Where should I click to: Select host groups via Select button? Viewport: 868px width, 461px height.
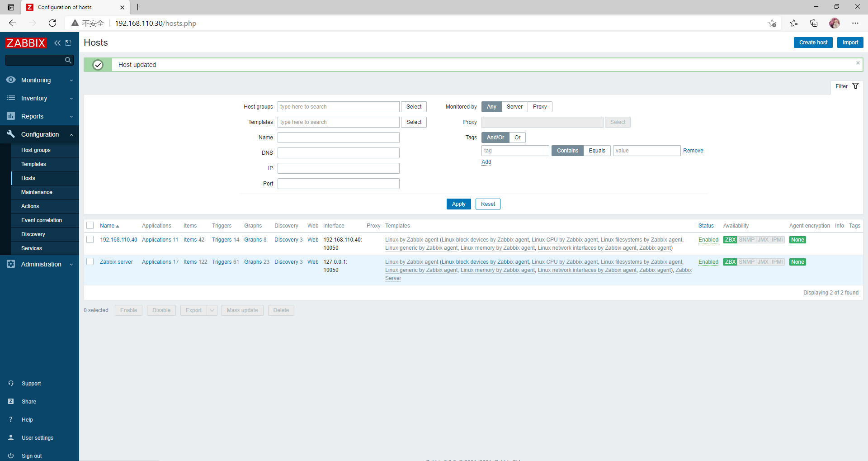click(414, 107)
